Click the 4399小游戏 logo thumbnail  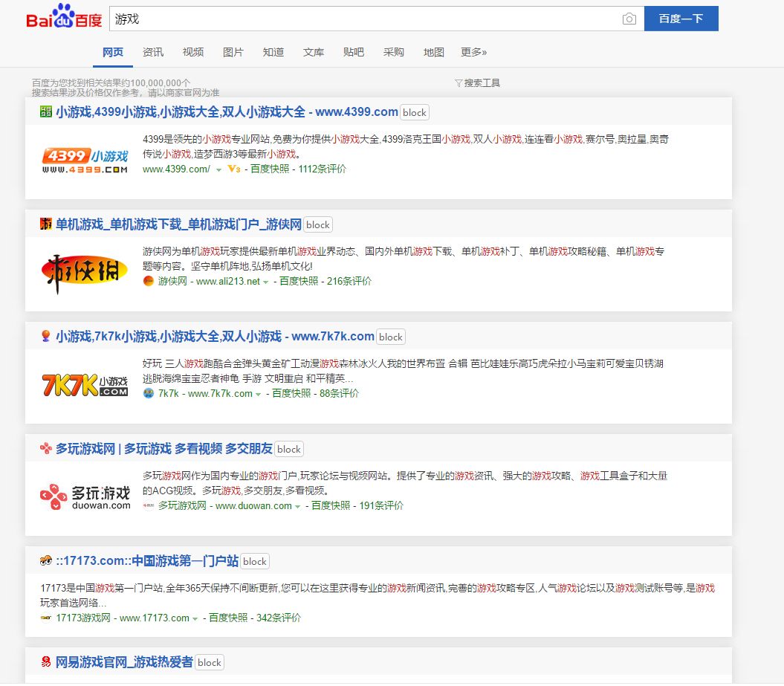click(x=85, y=161)
